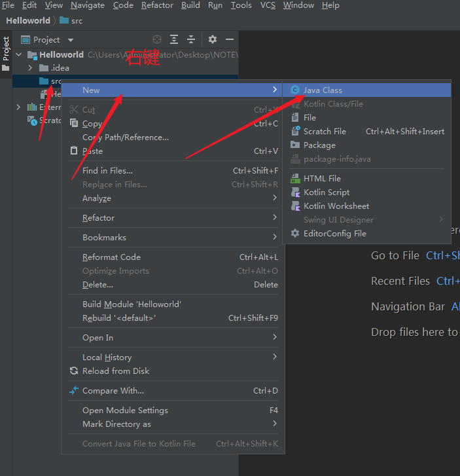Expand the Local History submenu
Image resolution: width=460 pixels, height=476 pixels.
275,356
